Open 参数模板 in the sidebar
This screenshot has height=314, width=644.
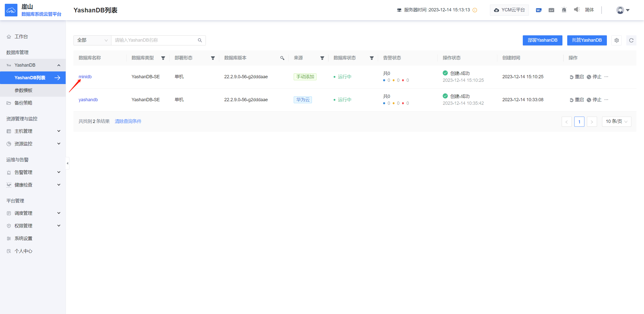[23, 90]
